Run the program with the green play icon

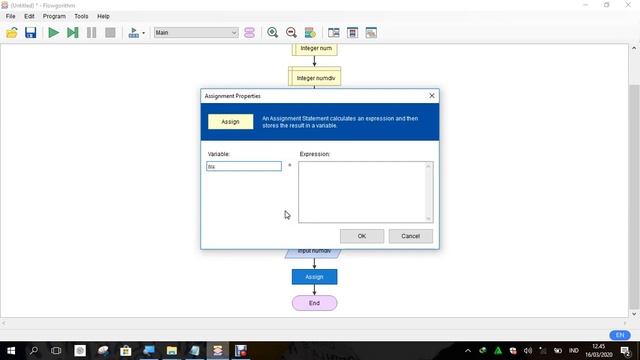(53, 33)
